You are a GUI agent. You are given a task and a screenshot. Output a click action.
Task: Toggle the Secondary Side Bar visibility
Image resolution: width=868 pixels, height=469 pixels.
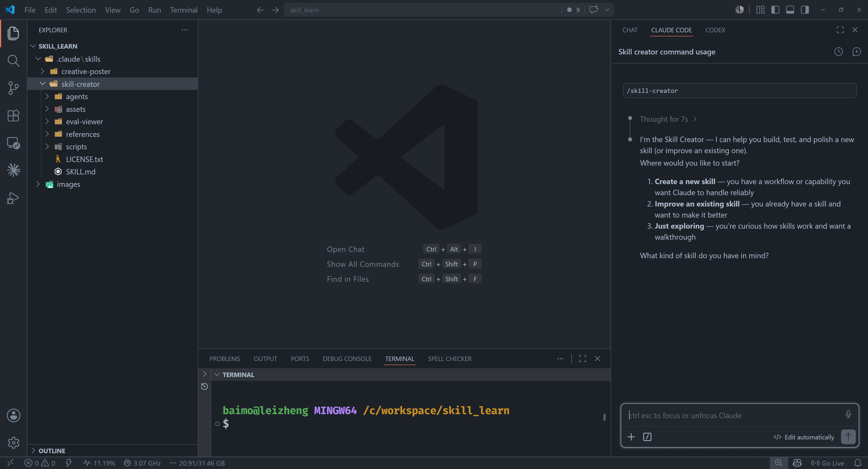coord(805,10)
